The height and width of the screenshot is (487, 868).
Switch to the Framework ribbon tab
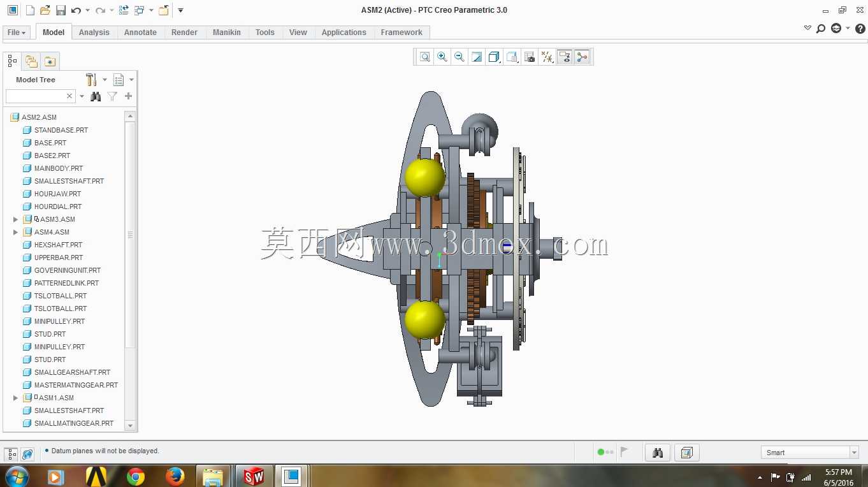point(401,33)
